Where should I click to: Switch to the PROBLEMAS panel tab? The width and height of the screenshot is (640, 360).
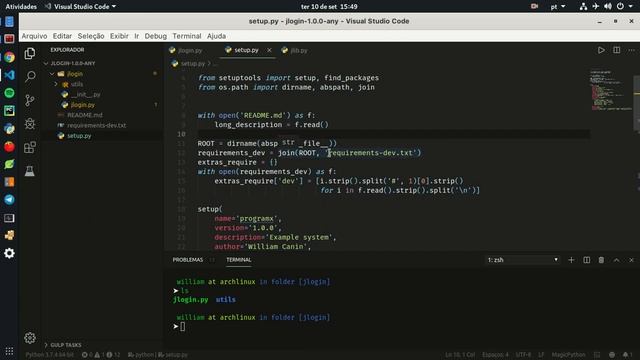188,260
